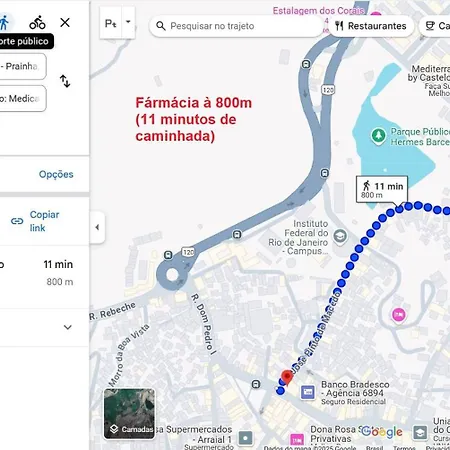This screenshot has height=450, width=450.
Task: Select the 11 min walking route label
Action: pyautogui.click(x=382, y=190)
